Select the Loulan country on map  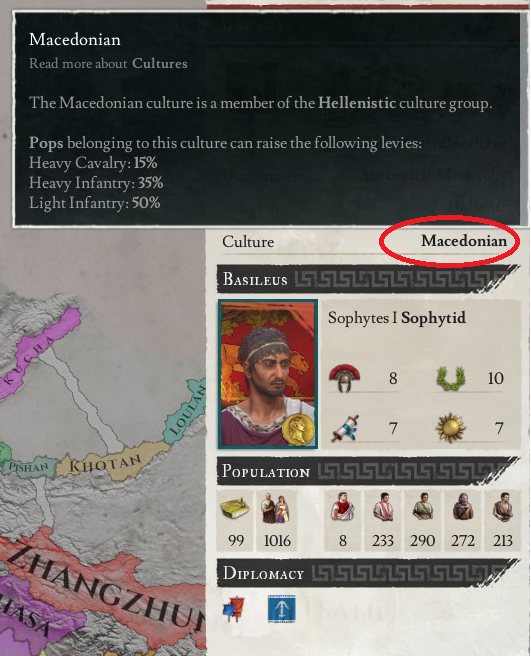point(188,410)
